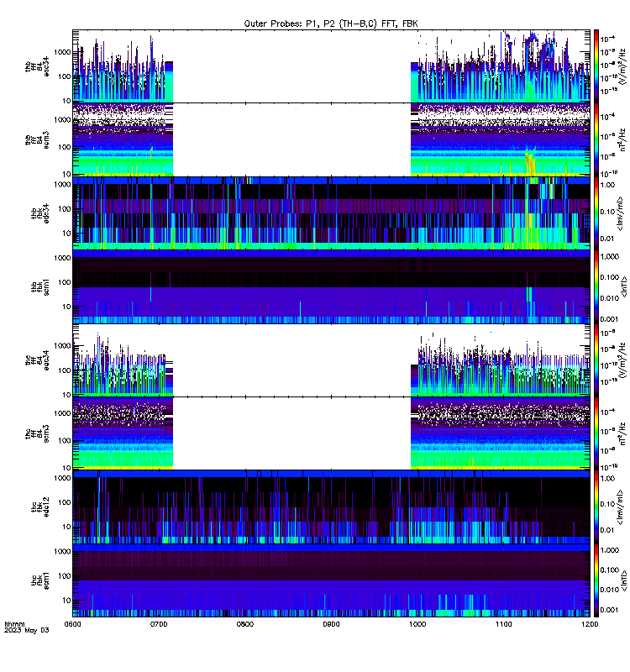
Task: Select the thc fbk edc12 panel label
Action: (40, 507)
